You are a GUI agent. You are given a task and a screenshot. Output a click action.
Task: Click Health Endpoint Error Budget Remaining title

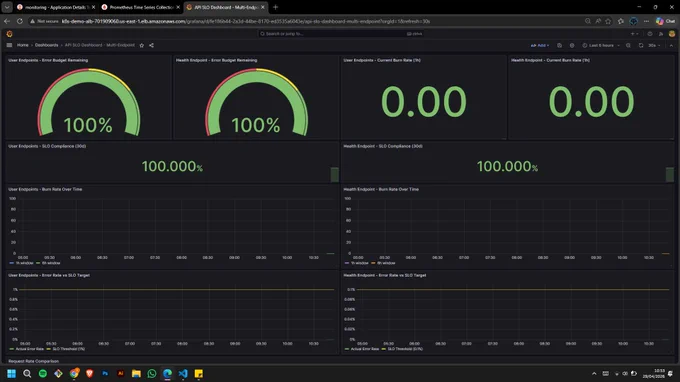pyautogui.click(x=216, y=60)
